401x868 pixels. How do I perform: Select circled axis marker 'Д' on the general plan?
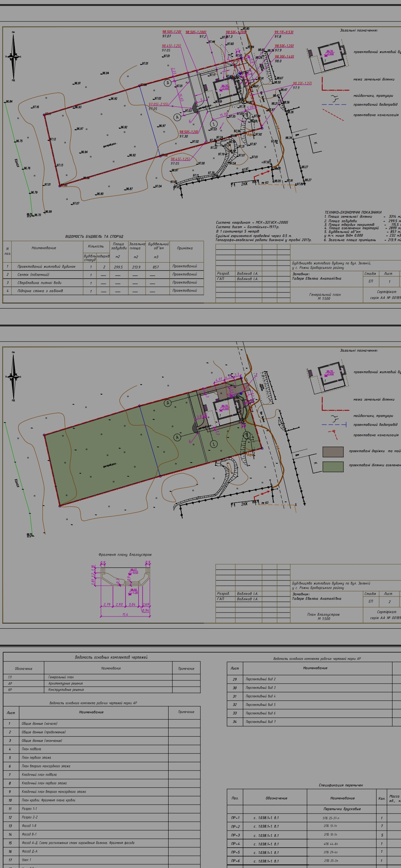[168, 83]
